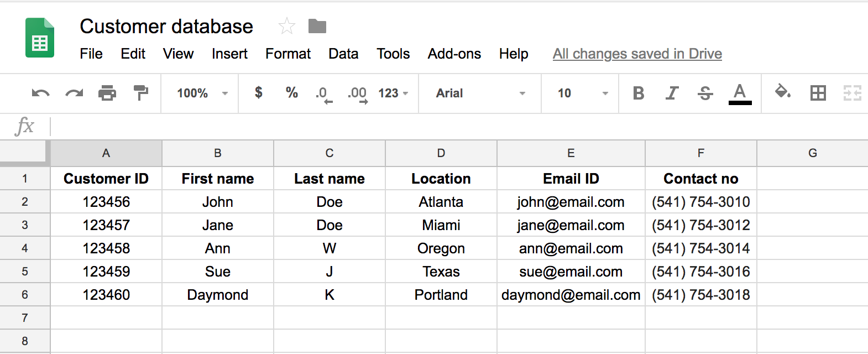868x354 pixels.
Task: Toggle bold formatting
Action: (638, 93)
